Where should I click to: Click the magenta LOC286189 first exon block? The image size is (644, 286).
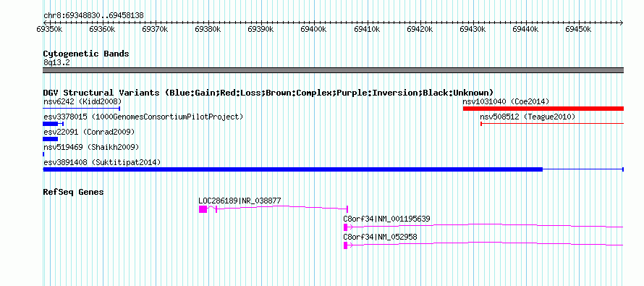pos(203,209)
